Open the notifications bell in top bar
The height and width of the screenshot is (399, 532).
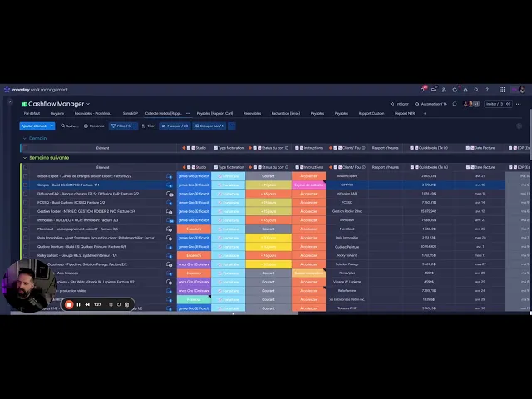[x=423, y=90]
